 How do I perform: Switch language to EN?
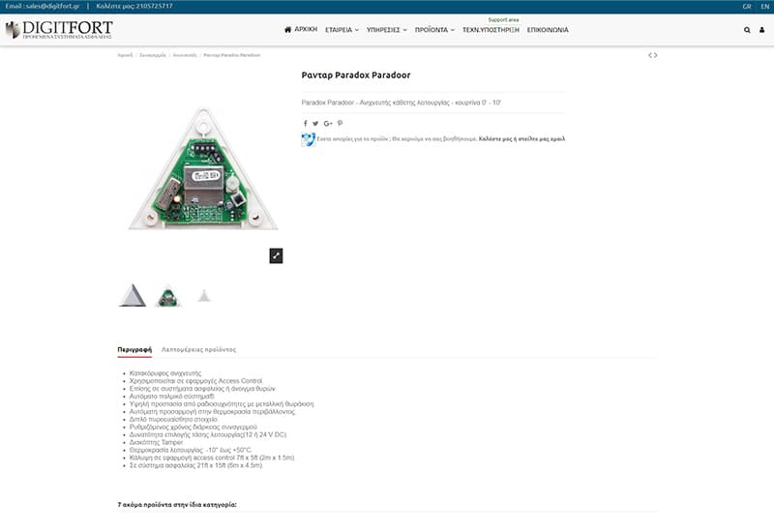pos(764,7)
